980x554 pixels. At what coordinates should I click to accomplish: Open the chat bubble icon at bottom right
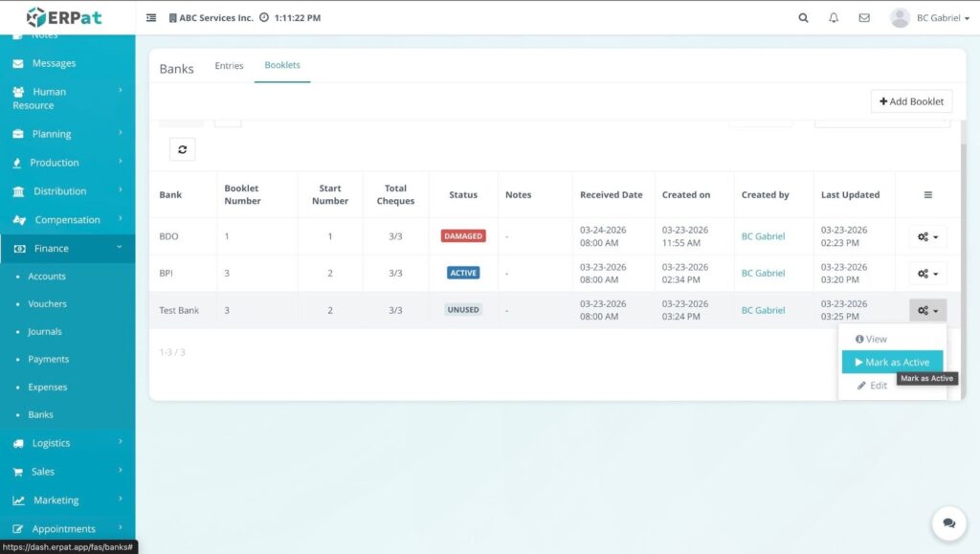click(948, 523)
